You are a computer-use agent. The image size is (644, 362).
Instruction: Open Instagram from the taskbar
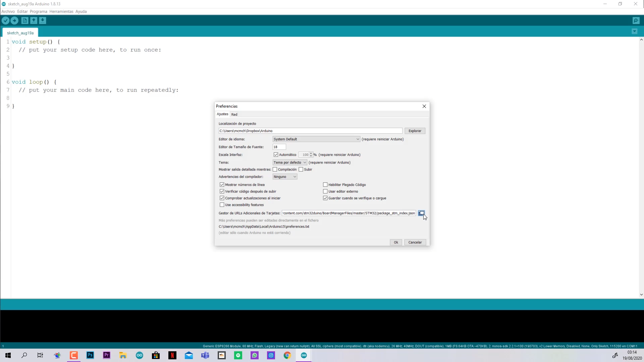tap(271, 355)
